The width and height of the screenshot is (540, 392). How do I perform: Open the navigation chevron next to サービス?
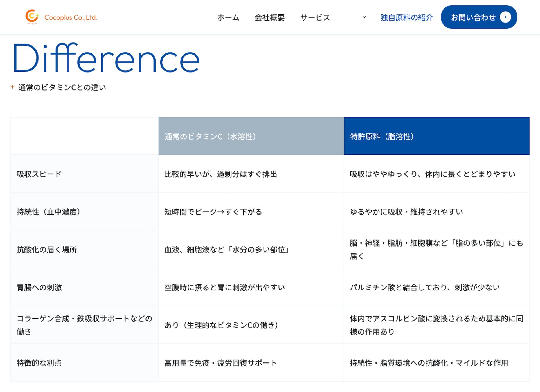(364, 17)
